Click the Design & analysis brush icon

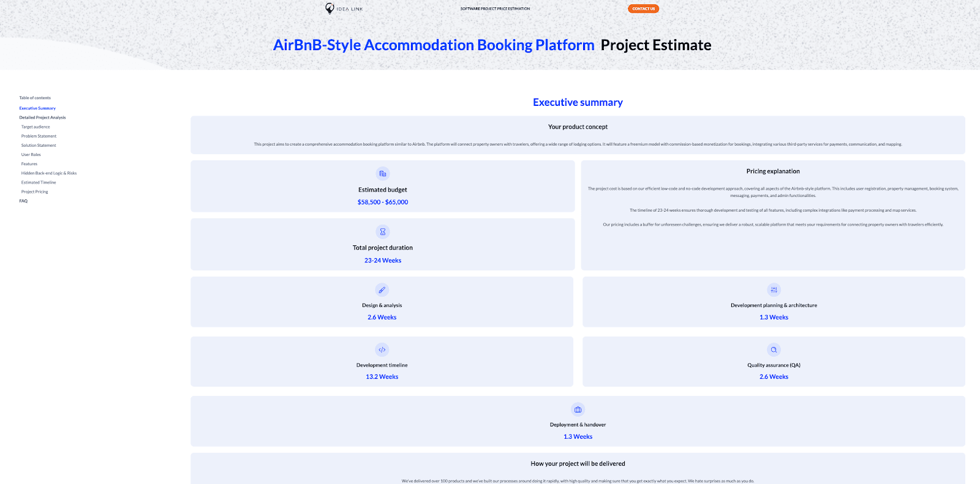pos(382,290)
